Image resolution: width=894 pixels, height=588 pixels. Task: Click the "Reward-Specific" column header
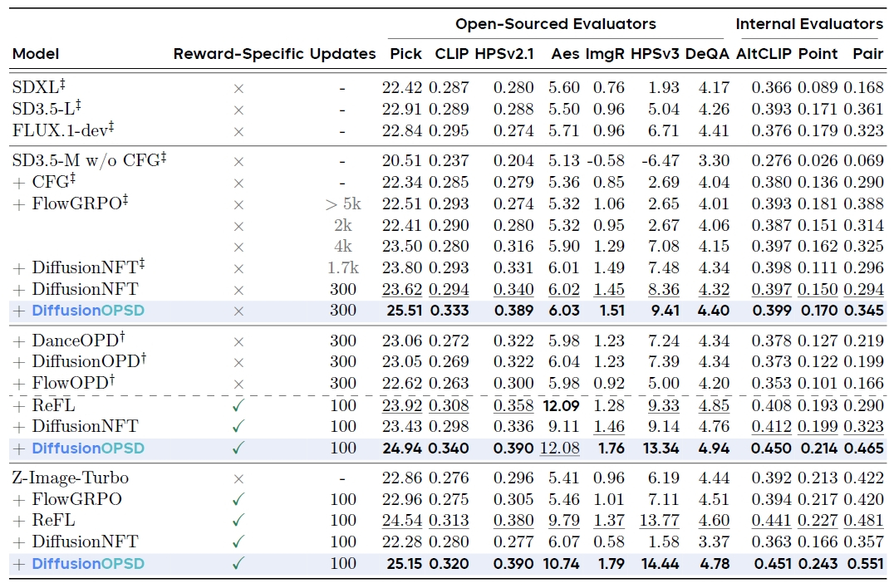(x=239, y=54)
